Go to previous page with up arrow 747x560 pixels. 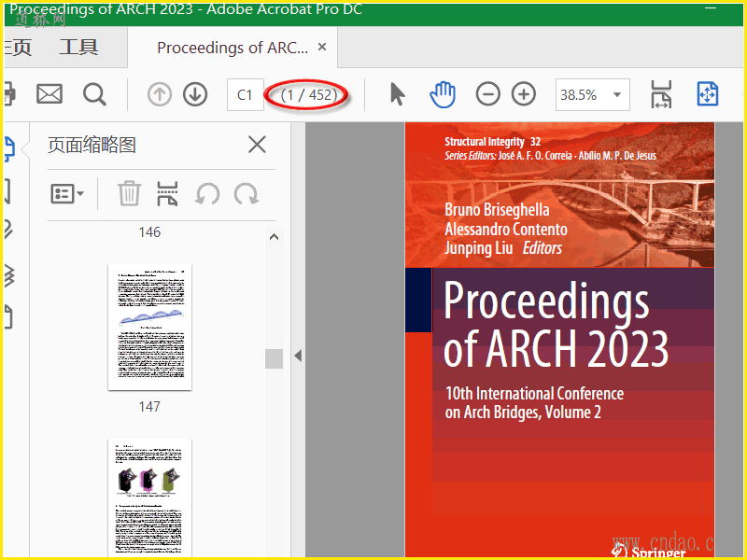click(160, 94)
